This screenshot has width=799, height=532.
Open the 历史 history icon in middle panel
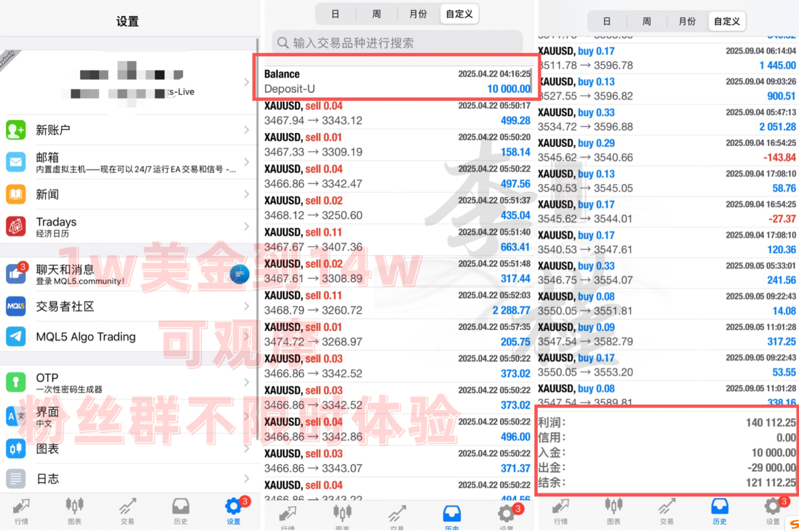(452, 513)
